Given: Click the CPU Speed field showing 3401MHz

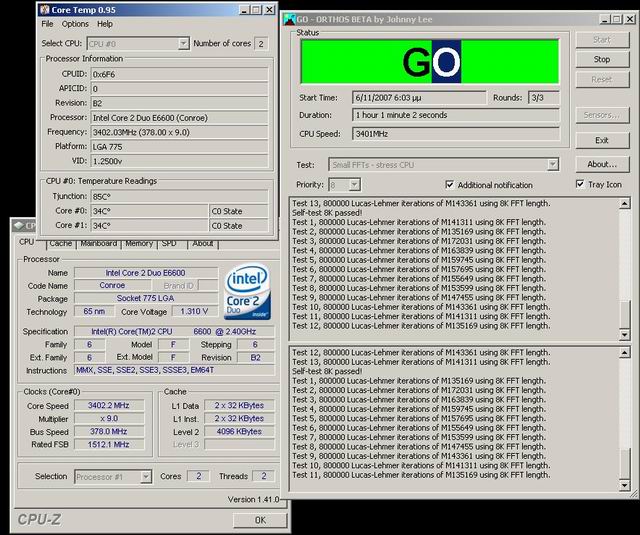Looking at the screenshot, I should 456,134.
